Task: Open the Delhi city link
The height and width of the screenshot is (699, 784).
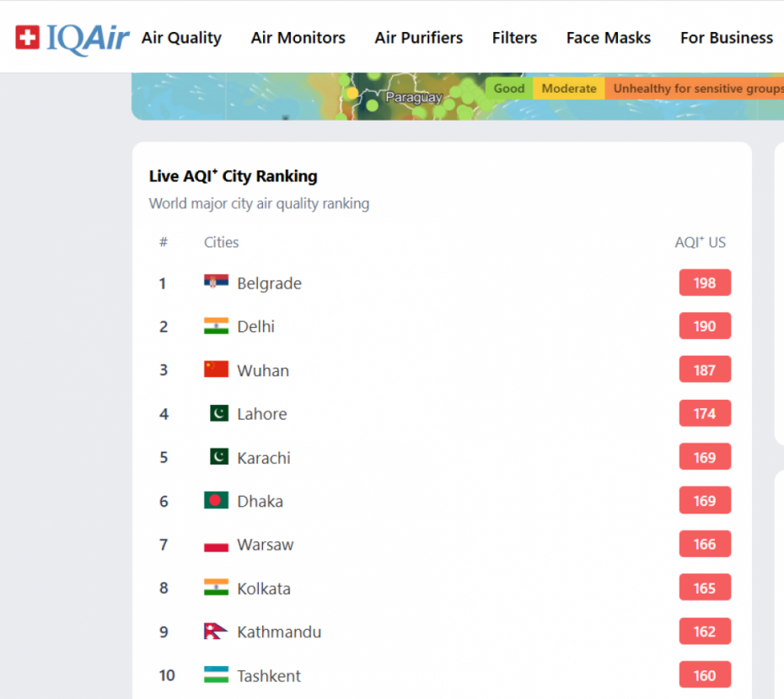Action: click(x=256, y=326)
